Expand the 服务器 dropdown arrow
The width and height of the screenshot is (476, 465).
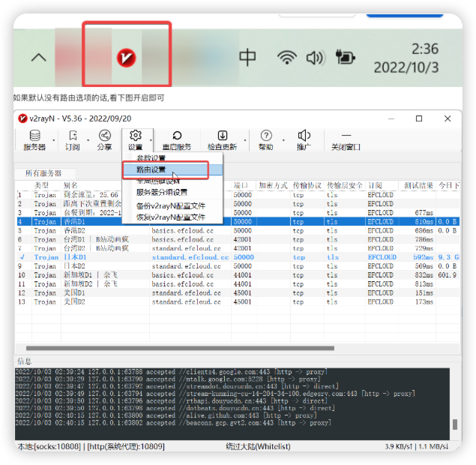coord(54,140)
